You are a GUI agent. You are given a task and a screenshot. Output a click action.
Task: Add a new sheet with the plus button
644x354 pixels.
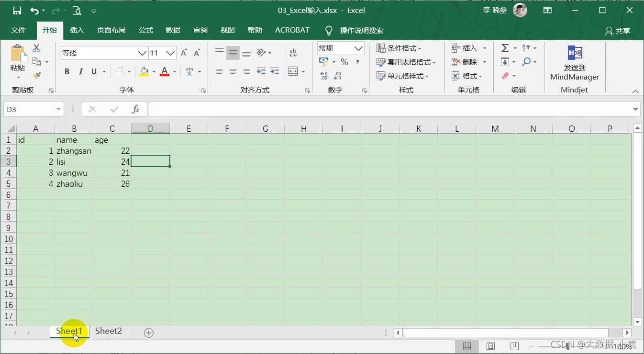149,332
